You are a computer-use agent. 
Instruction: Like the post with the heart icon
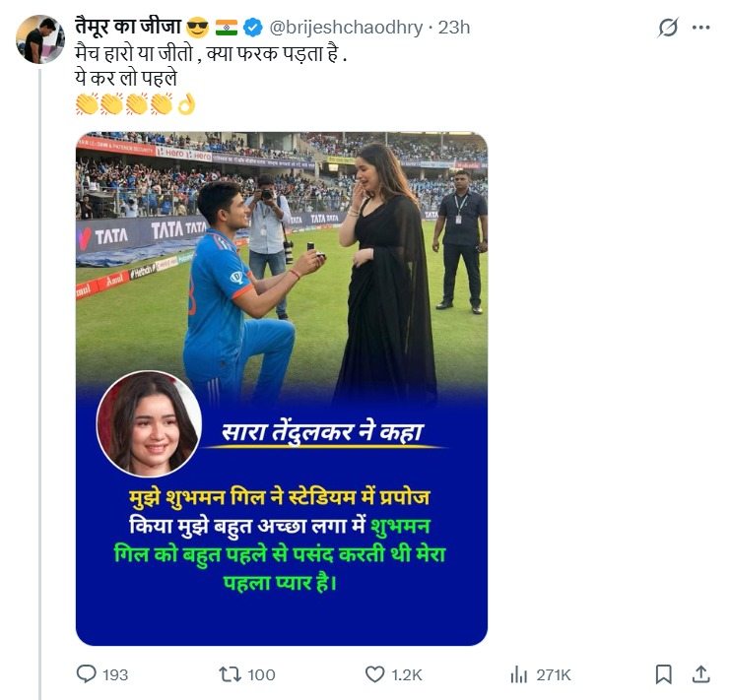pos(374,674)
